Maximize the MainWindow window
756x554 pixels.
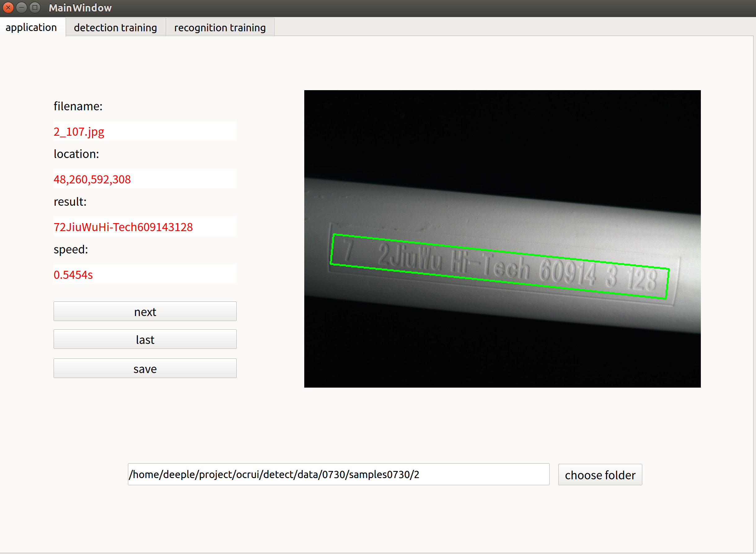point(35,7)
